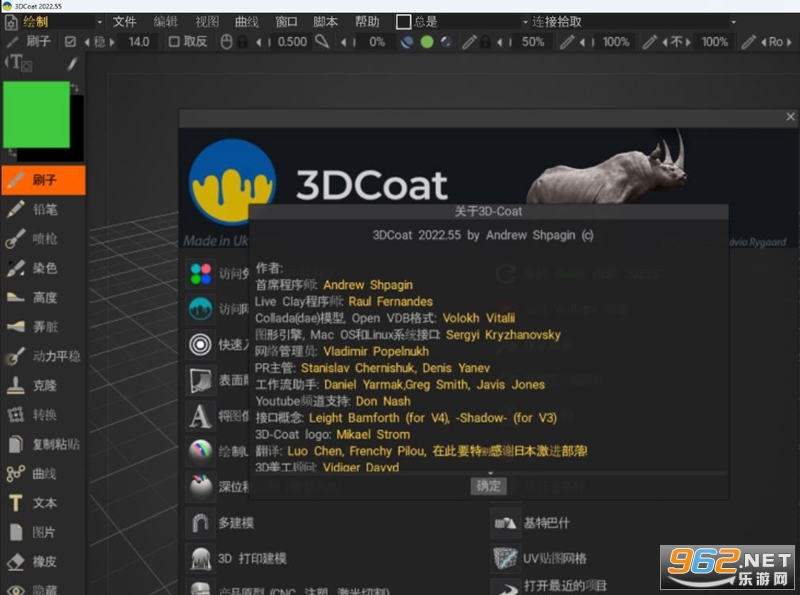Viewport: 800px width, 595px height.
Task: Click the magnifier icon in top toolbar
Action: [322, 41]
